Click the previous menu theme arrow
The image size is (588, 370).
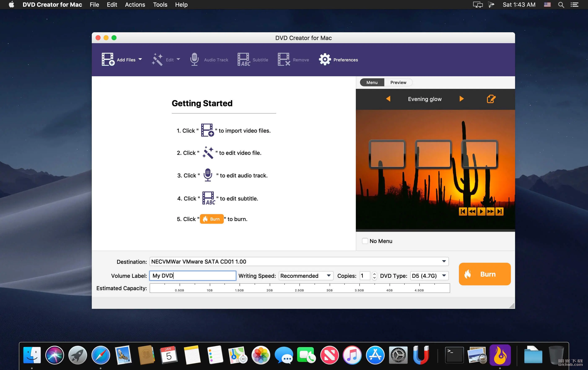click(388, 98)
